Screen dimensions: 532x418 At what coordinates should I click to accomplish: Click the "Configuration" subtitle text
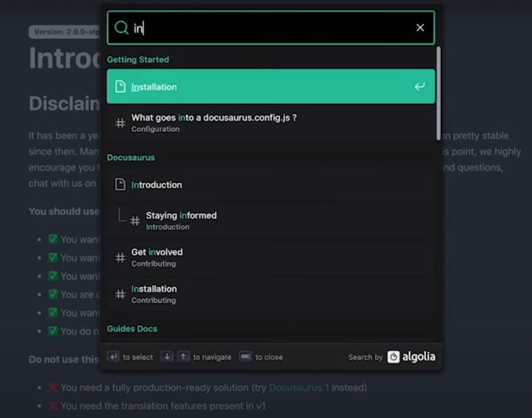click(156, 129)
